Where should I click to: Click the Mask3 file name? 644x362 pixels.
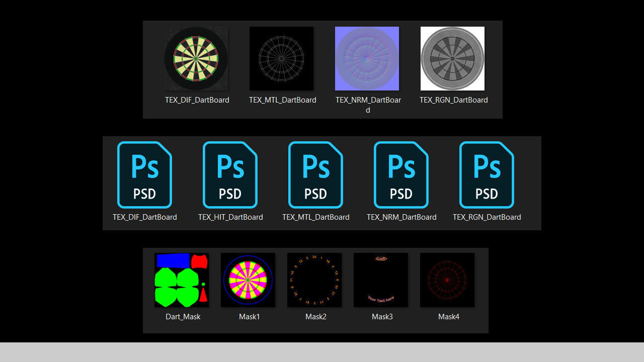point(382,317)
